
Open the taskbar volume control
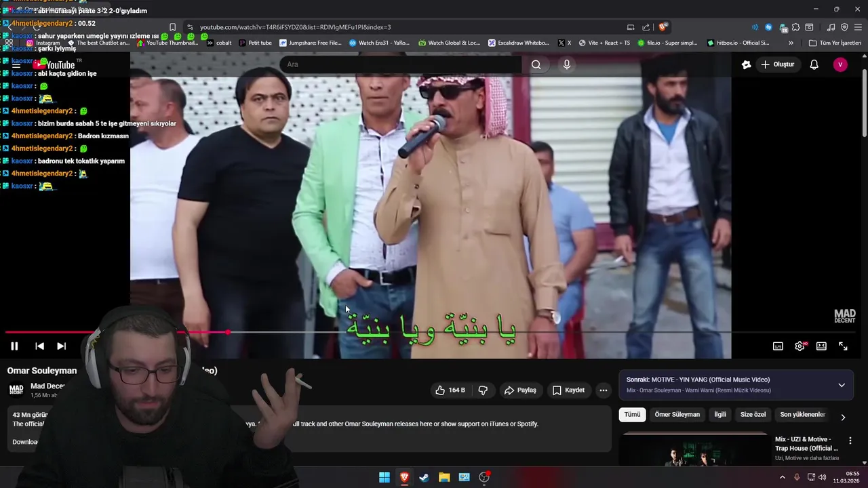pyautogui.click(x=823, y=477)
